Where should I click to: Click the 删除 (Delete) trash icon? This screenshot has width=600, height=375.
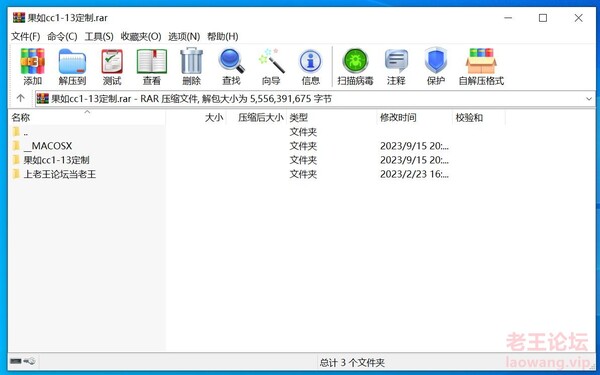(191, 60)
